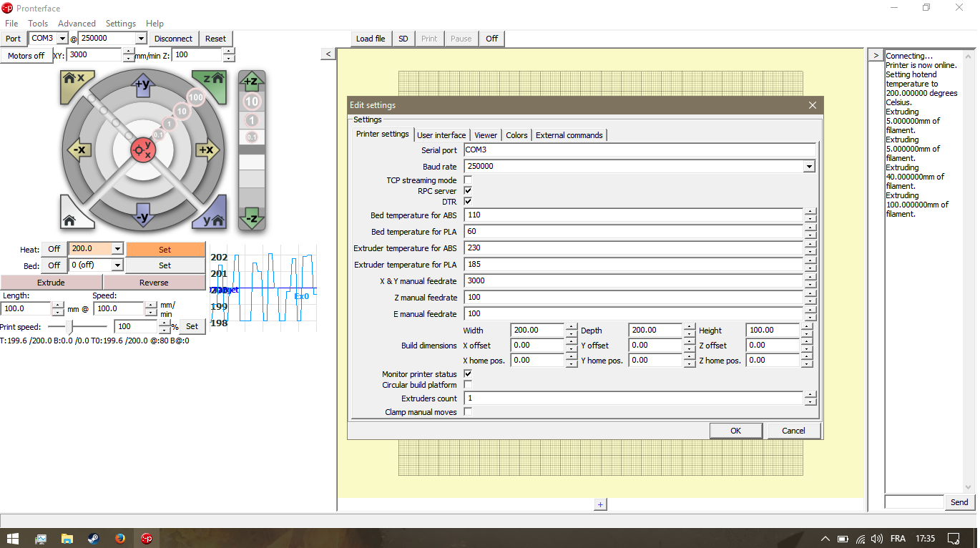
Task: Collapse the log panel with the > arrow
Action: click(x=875, y=54)
